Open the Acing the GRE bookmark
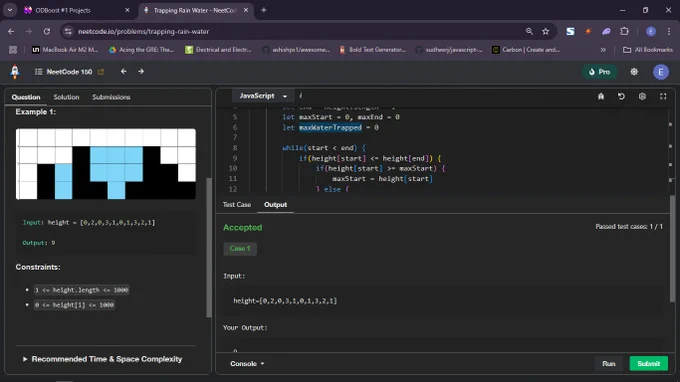Screen dimensions: 680x382 (x=141, y=50)
